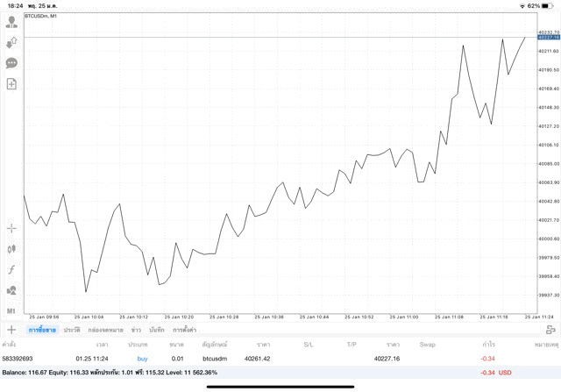Open the objects shapes icon
Image resolution: width=561 pixels, height=392 pixels.
pyautogui.click(x=11, y=290)
